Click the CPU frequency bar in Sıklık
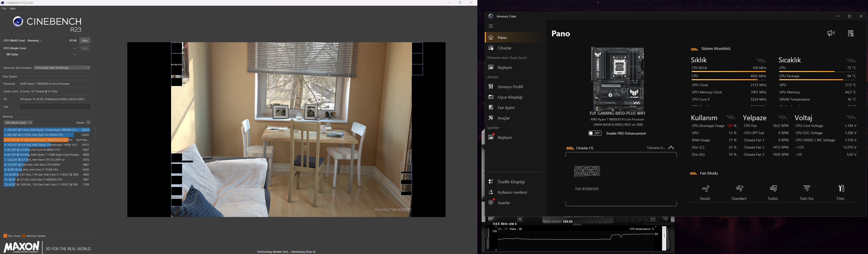Screen dimensions: 868x254 [x=729, y=80]
